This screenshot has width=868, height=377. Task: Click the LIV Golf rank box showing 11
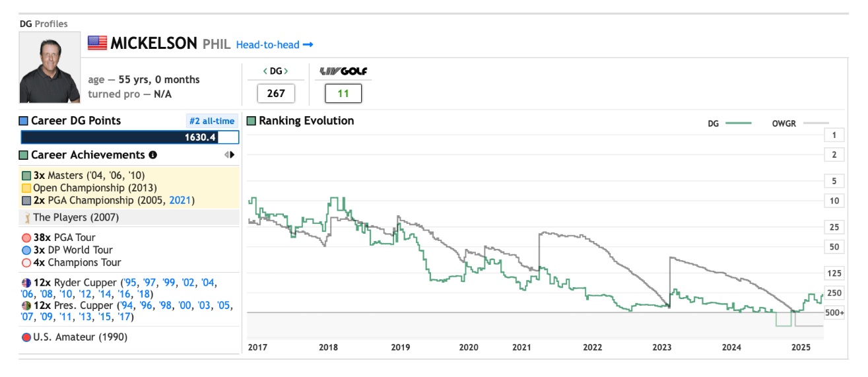343,93
